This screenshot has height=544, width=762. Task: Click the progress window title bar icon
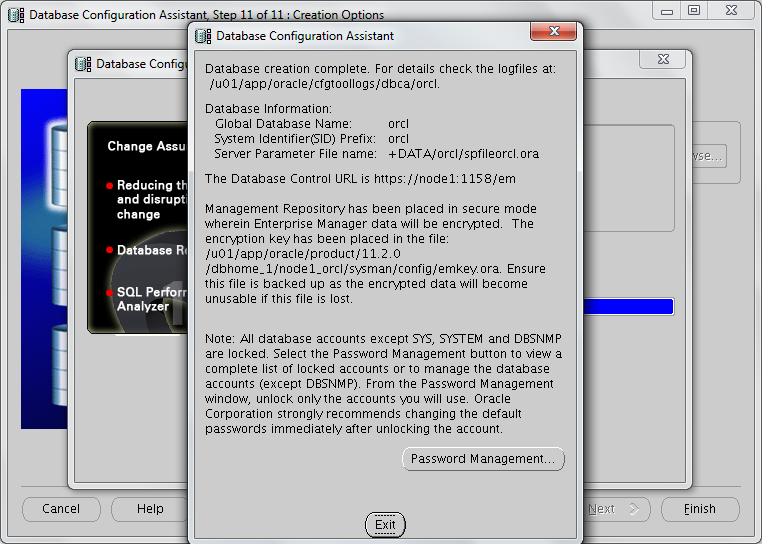pyautogui.click(x=83, y=64)
